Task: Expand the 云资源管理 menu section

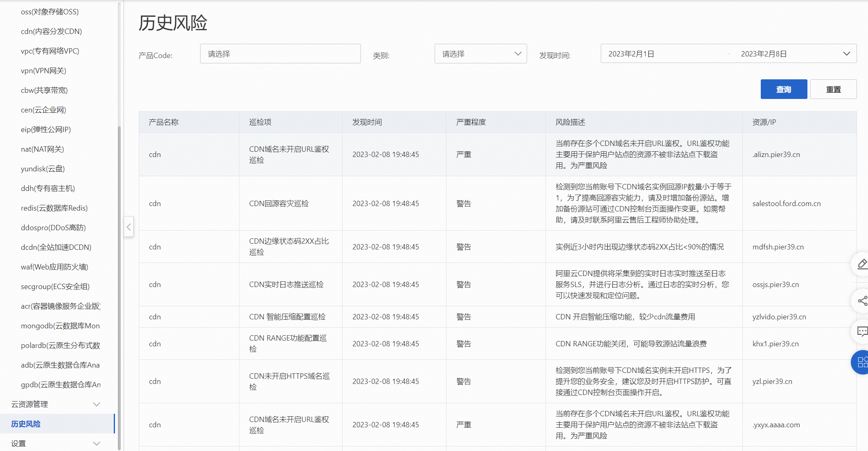Action: click(57, 404)
